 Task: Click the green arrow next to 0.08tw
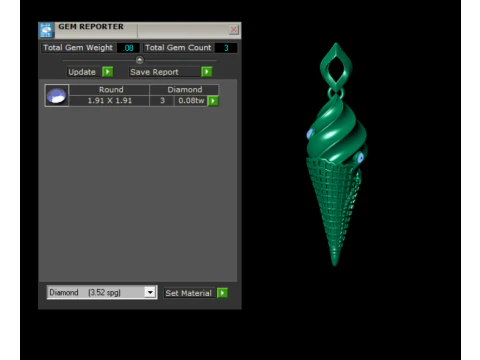coord(213,101)
